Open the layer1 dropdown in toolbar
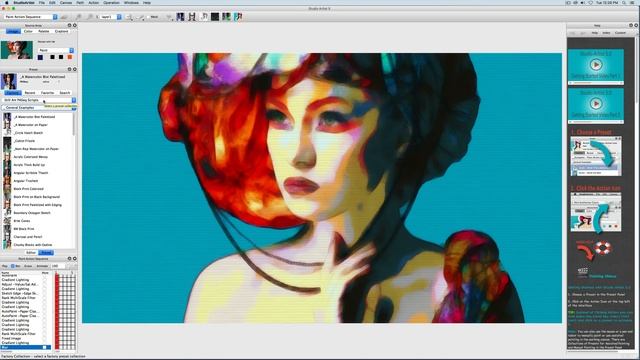640x360 pixels. (111, 17)
